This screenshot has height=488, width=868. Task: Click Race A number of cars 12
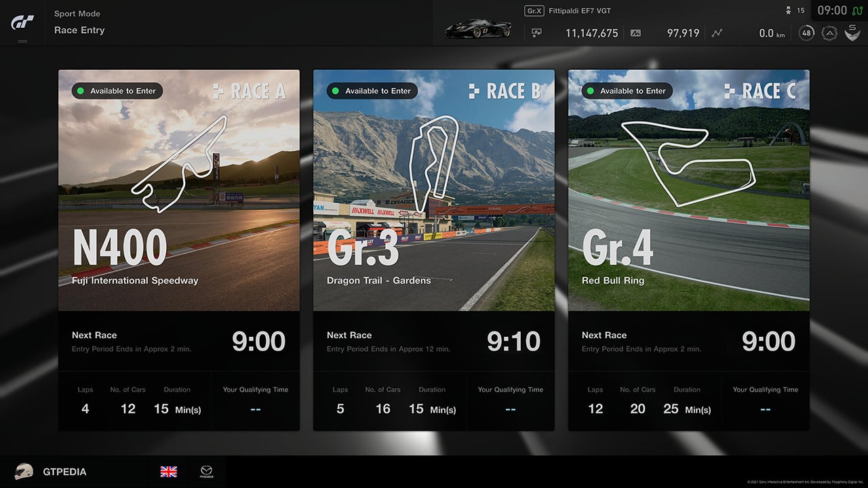pyautogui.click(x=128, y=409)
